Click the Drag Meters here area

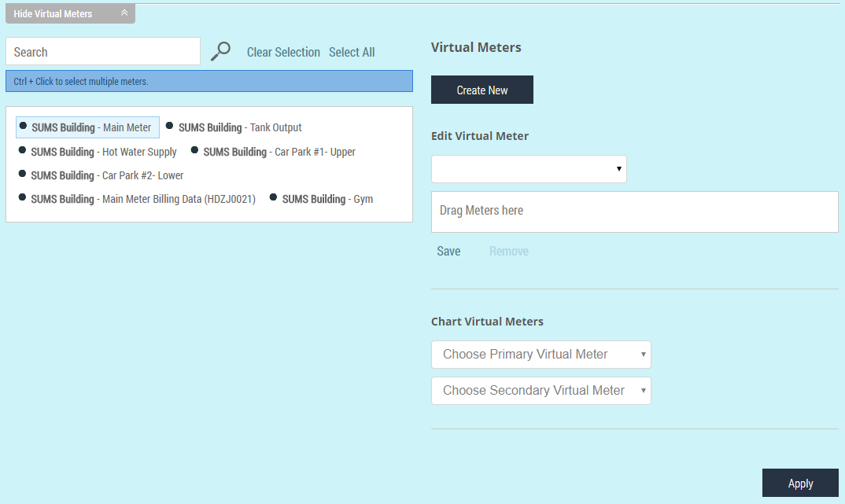click(634, 211)
